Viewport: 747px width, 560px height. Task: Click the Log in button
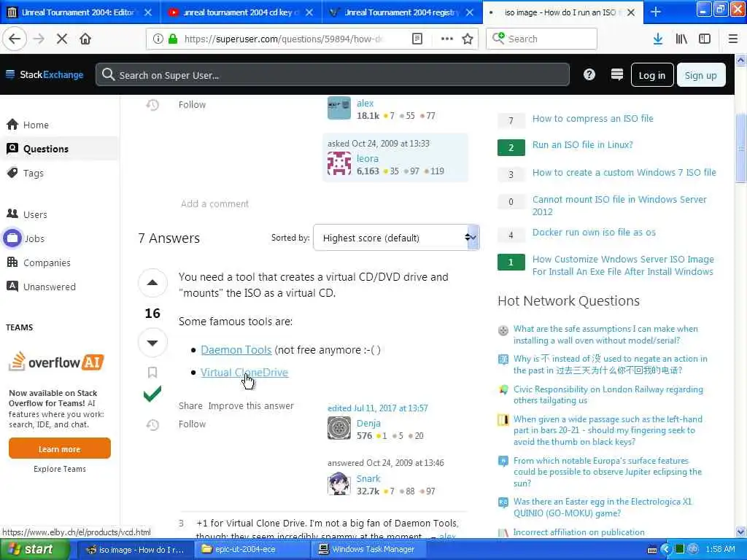(x=651, y=75)
